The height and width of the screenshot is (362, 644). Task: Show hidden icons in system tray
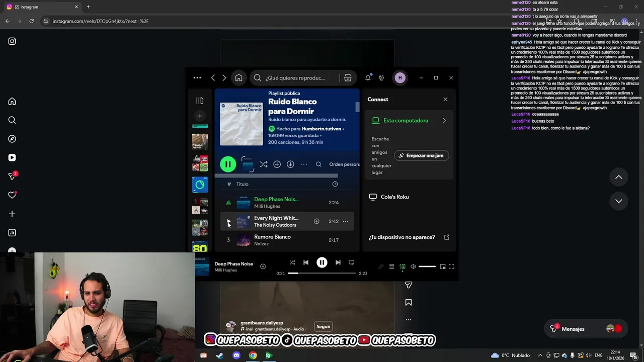click(540, 355)
